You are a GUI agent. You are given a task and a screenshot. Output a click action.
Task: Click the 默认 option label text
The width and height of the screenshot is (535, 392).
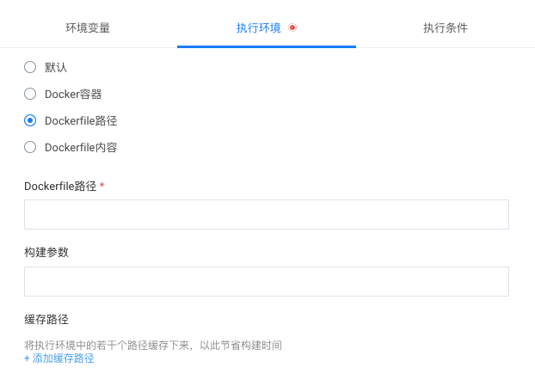click(56, 67)
